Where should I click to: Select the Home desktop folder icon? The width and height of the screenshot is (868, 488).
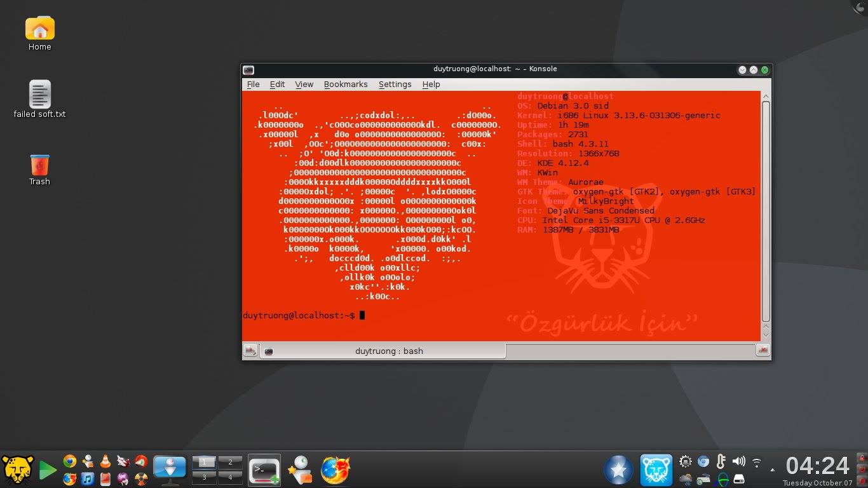point(39,34)
